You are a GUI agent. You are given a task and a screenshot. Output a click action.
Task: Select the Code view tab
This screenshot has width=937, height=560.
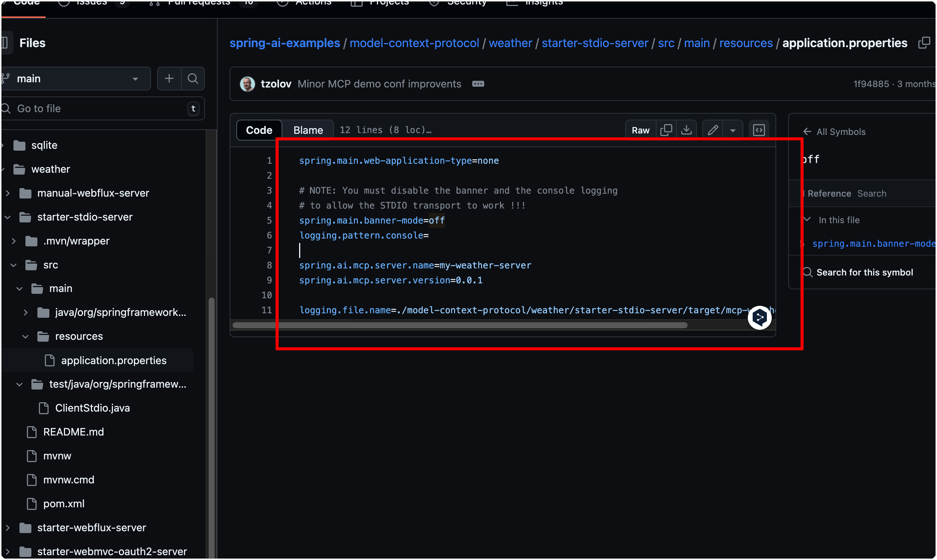(259, 130)
